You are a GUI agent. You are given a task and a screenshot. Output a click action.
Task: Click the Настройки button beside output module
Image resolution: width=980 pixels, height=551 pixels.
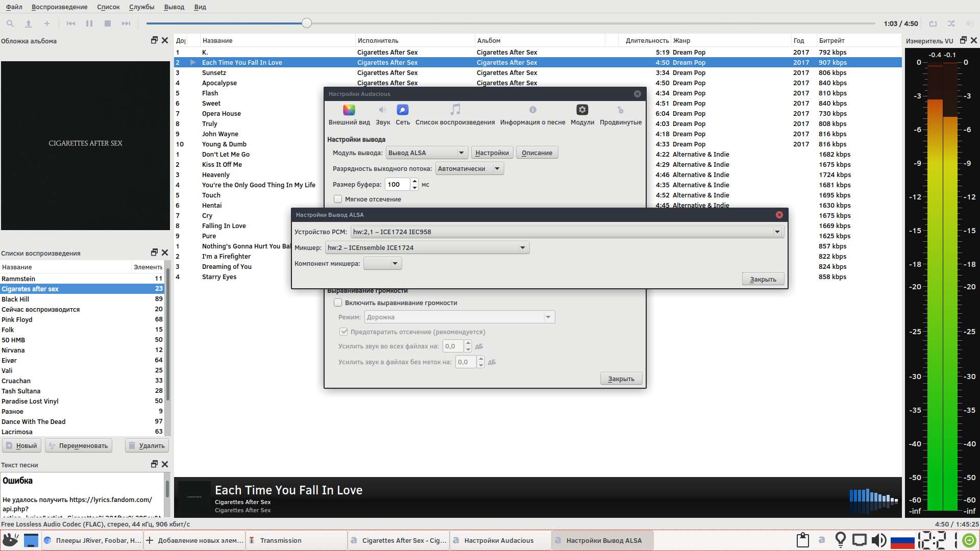(x=492, y=153)
